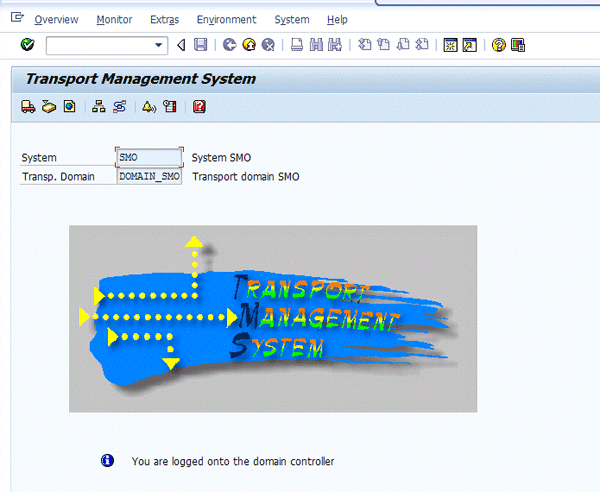Click 'You are logged onto the domain controller'
600x492 pixels.
[233, 461]
